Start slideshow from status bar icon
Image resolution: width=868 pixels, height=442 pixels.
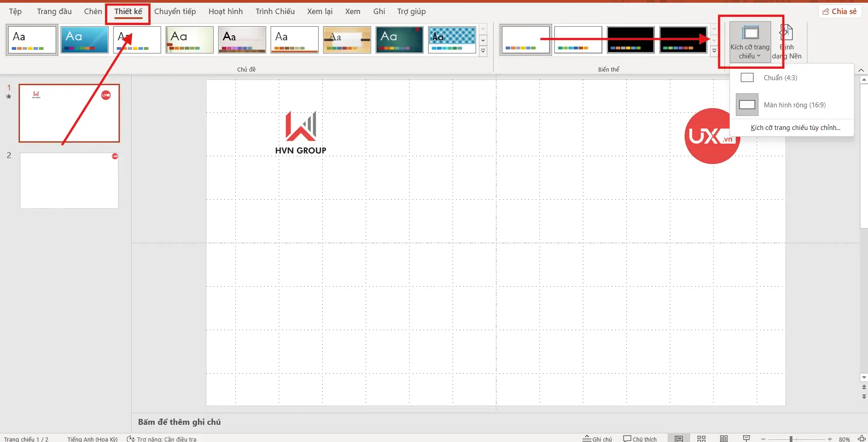click(746, 438)
